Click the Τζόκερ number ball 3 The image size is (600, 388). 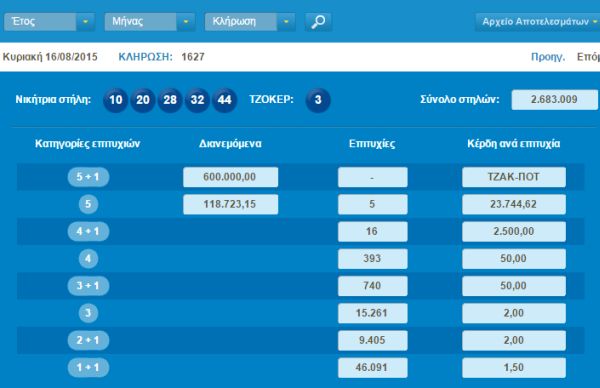[x=318, y=100]
